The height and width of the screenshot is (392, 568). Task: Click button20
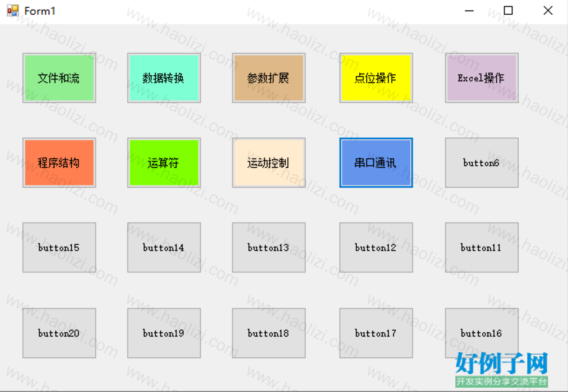click(59, 333)
